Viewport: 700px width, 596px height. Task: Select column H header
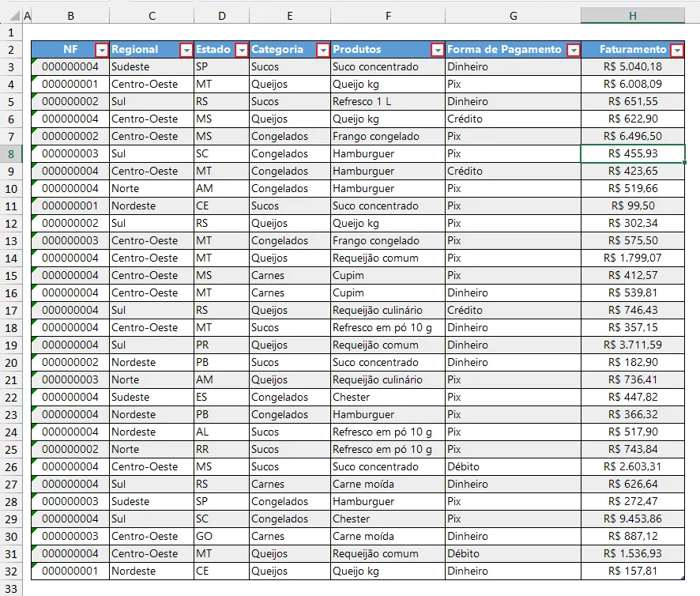tap(633, 16)
